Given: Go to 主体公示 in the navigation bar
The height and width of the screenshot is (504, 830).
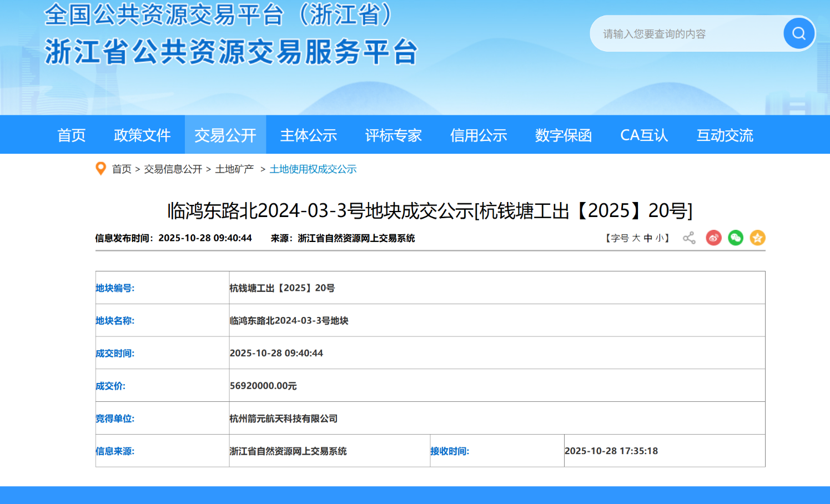Looking at the screenshot, I should [x=309, y=135].
